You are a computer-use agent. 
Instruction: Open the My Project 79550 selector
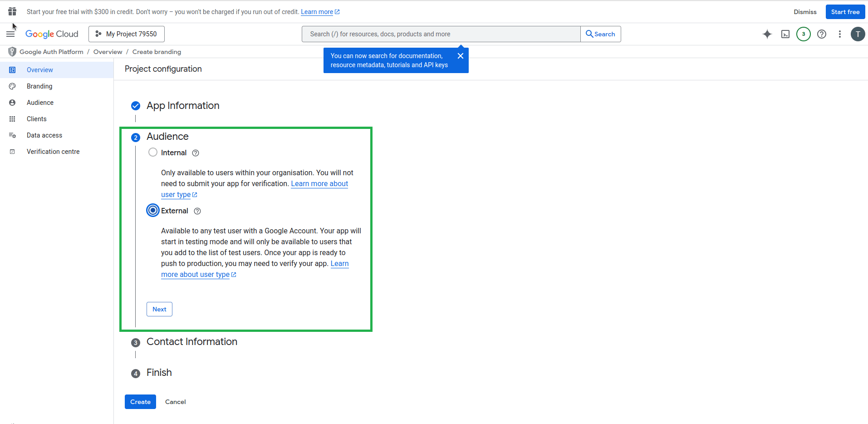coord(127,34)
